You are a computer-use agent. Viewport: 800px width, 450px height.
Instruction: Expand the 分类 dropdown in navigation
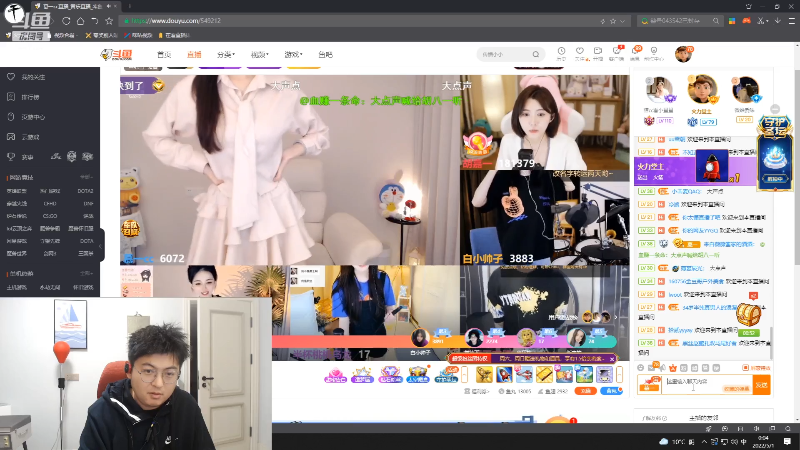[226, 55]
